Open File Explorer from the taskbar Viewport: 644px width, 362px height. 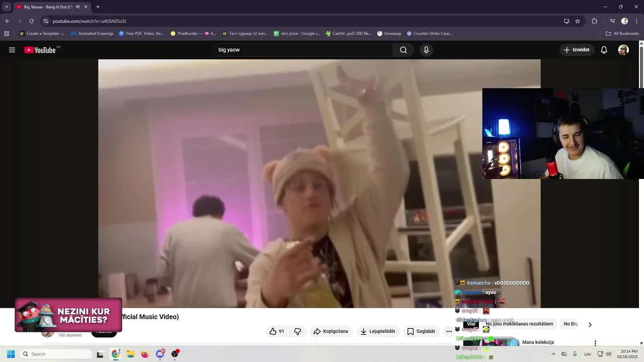pos(130,354)
